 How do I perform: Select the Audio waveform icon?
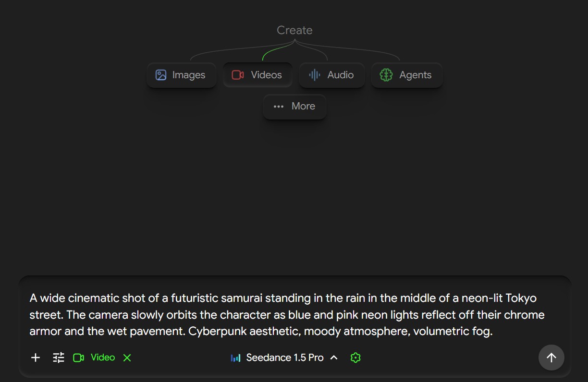314,75
